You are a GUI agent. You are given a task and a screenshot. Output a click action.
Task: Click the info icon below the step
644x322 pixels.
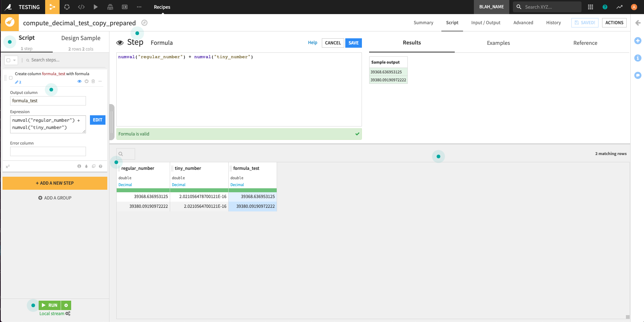(79, 166)
